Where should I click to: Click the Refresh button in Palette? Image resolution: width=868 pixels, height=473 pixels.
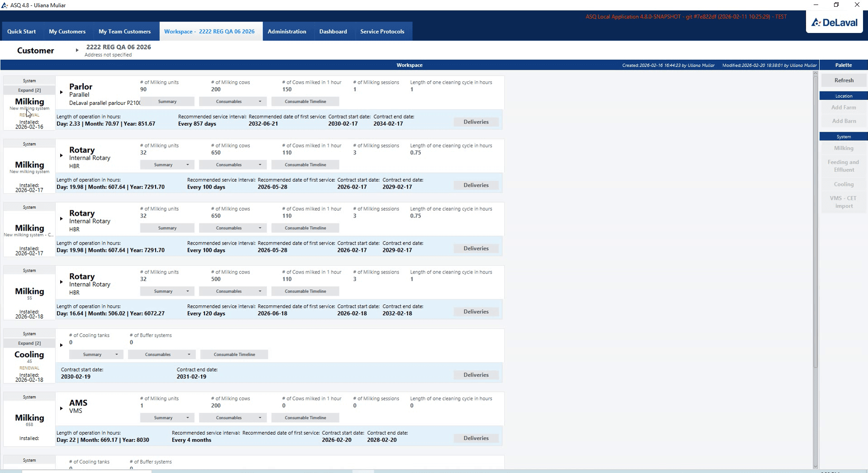click(844, 80)
